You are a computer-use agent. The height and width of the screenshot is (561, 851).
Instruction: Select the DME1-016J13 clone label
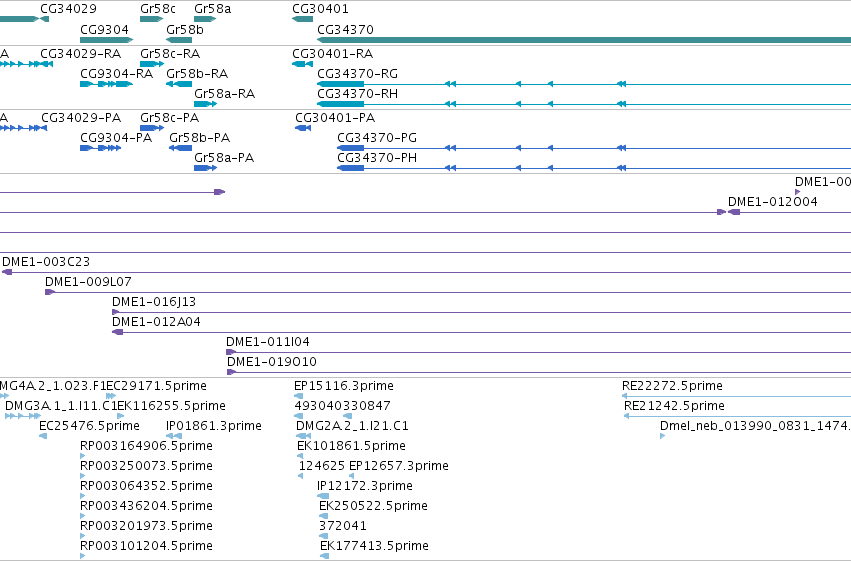154,302
